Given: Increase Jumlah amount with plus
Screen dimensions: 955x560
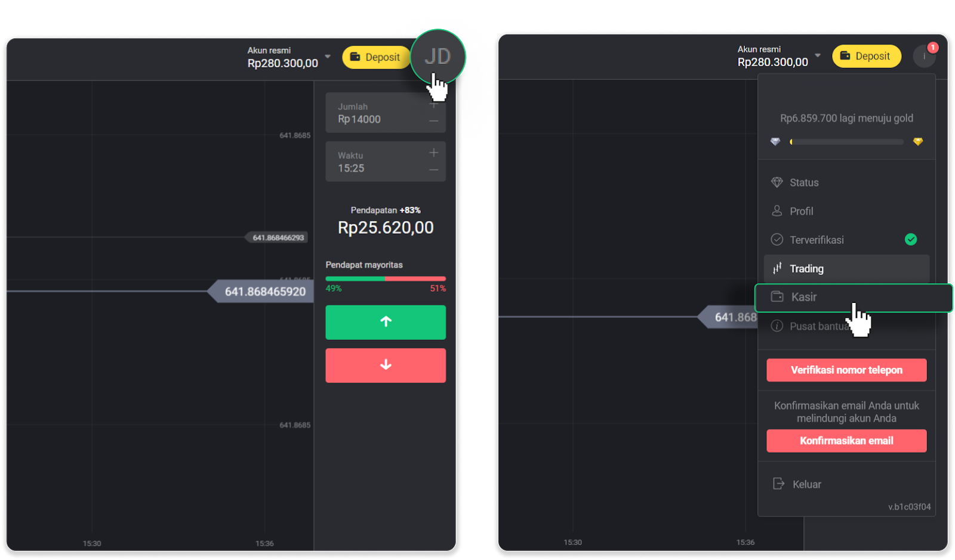Looking at the screenshot, I should (x=434, y=105).
